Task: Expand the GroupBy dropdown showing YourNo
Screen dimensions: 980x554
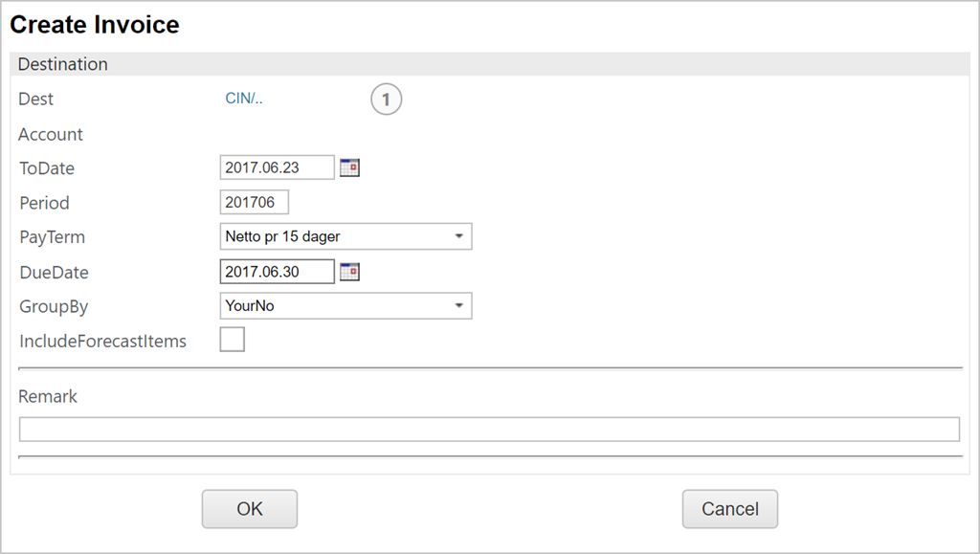Action: point(345,306)
